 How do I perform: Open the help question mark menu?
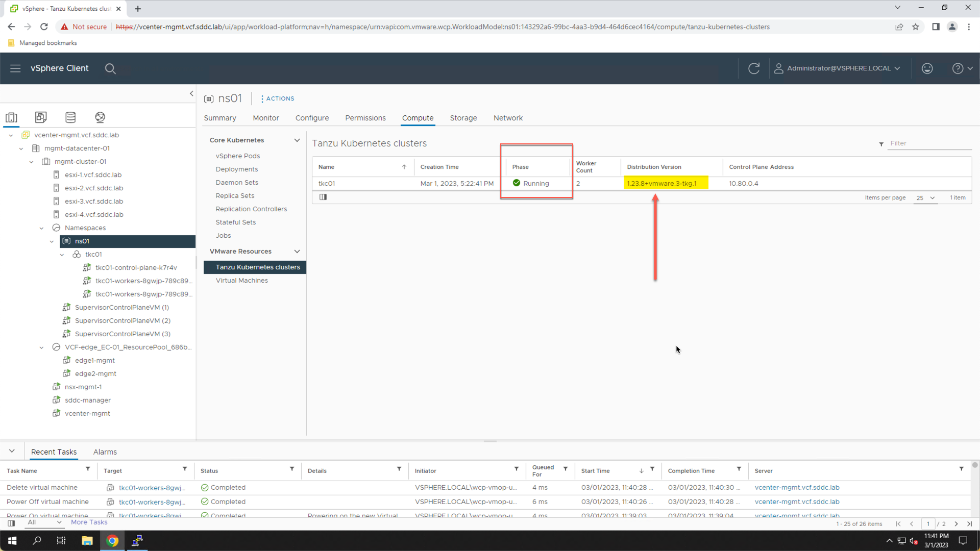[962, 68]
